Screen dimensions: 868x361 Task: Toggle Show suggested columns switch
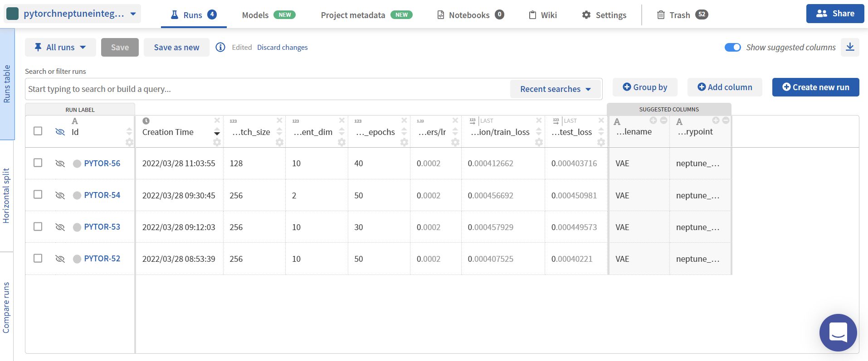(732, 47)
